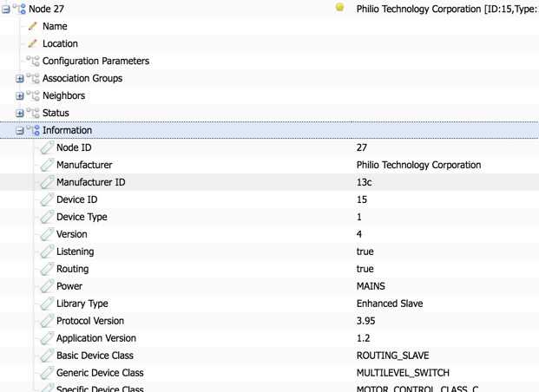Click the MOTOR_CONTROL_CLASS_C value

[417, 389]
